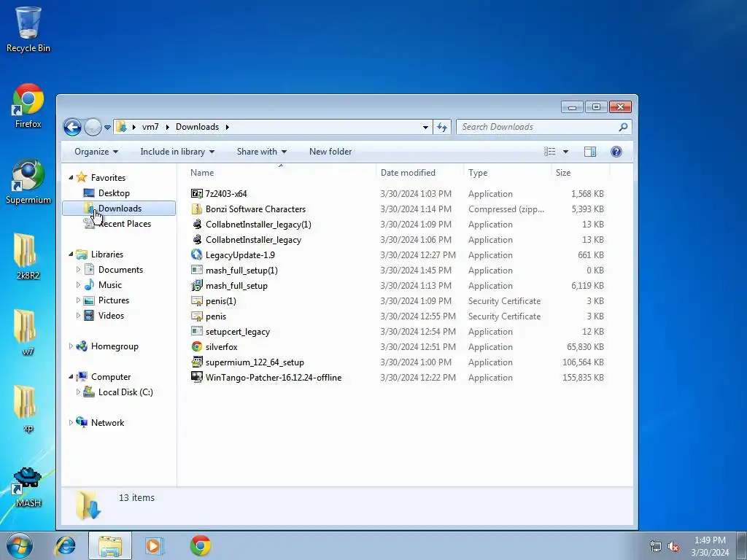Open the view options dropdown arrow
This screenshot has width=747, height=560.
pos(565,152)
